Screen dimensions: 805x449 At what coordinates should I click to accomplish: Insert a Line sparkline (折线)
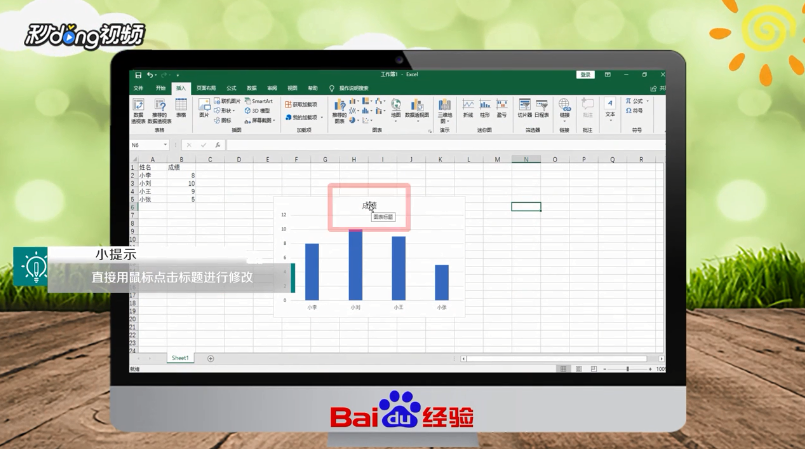point(468,108)
